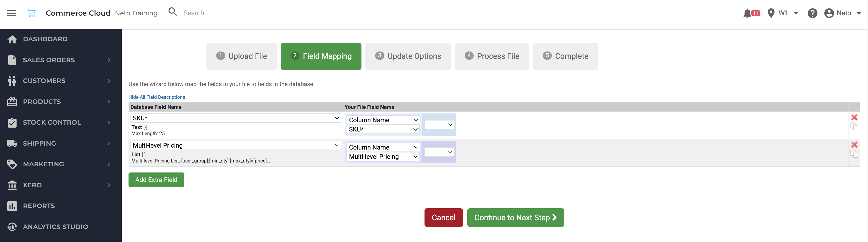868x242 pixels.
Task: Click the W1 warehouse location pin
Action: 771,13
